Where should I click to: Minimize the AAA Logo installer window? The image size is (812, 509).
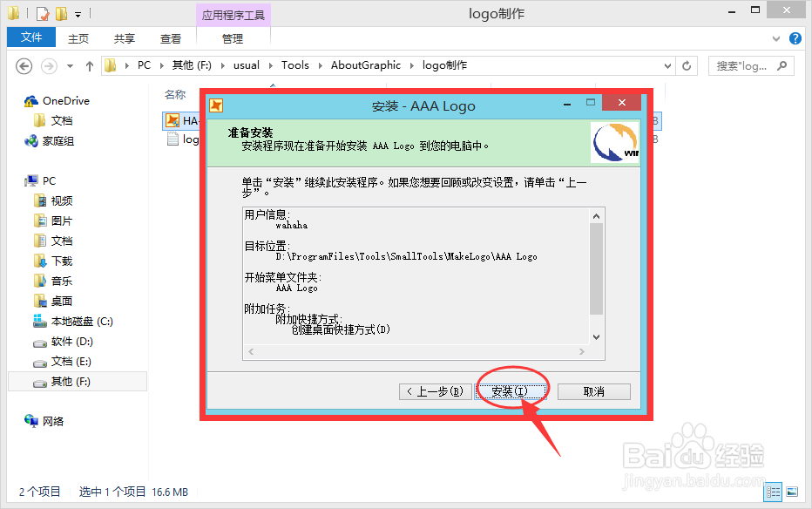click(567, 103)
